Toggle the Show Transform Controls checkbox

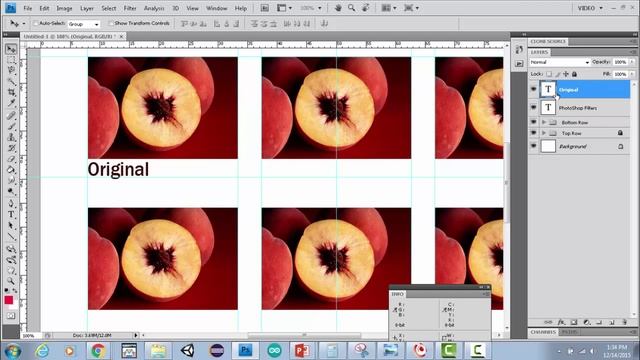pyautogui.click(x=111, y=24)
